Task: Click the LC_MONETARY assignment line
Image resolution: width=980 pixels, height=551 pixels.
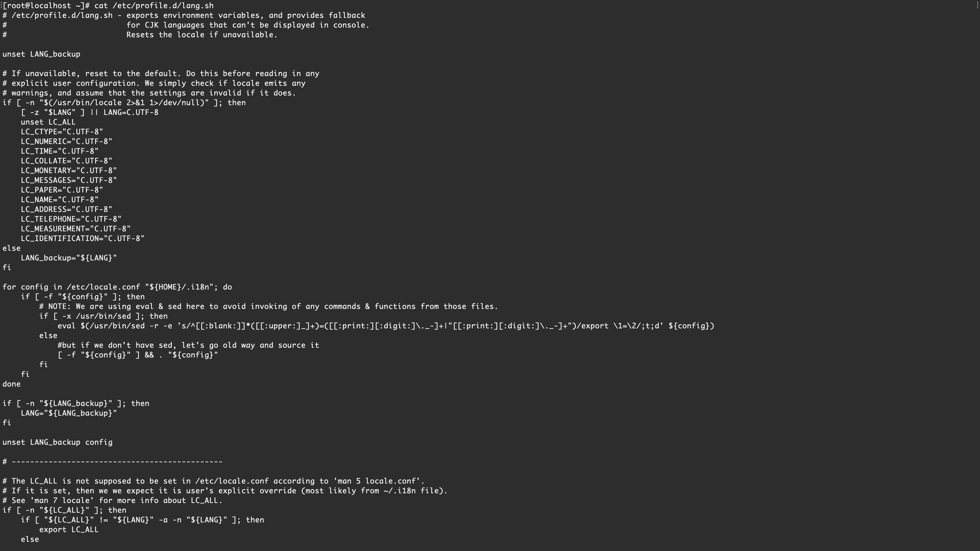Action: [69, 171]
